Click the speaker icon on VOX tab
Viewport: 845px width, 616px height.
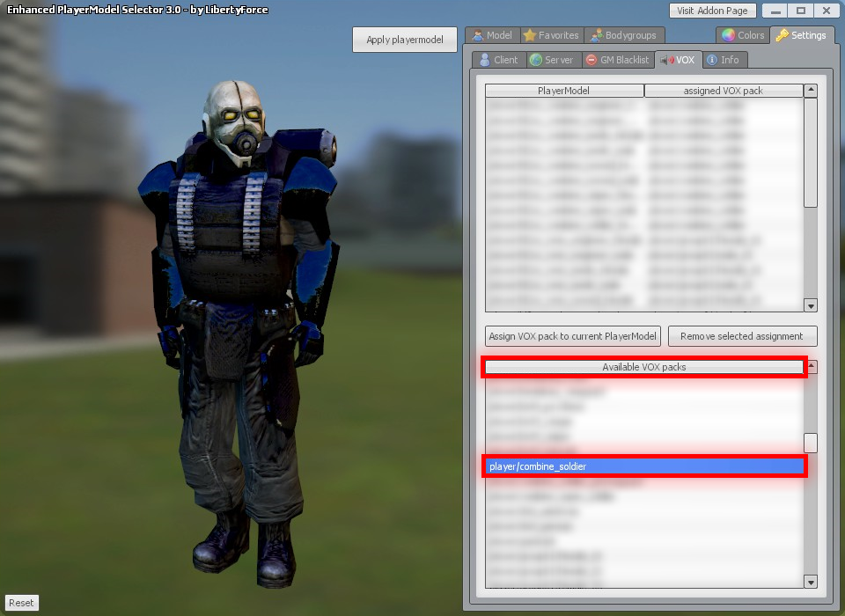(x=667, y=60)
